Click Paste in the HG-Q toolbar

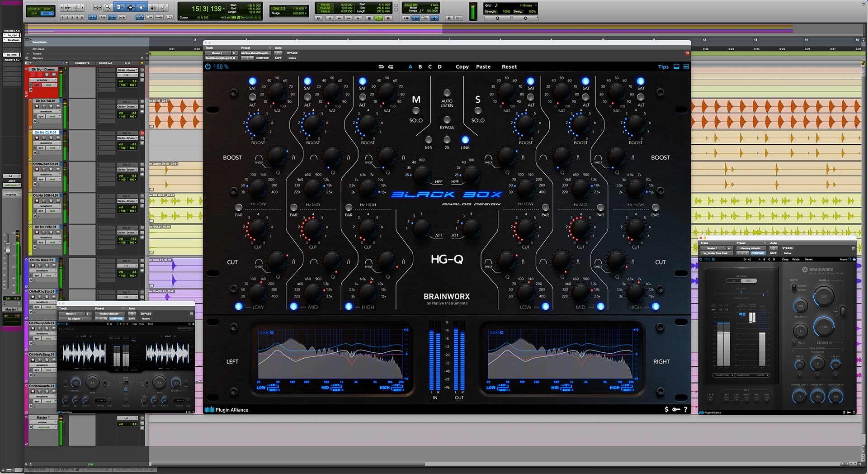483,66
